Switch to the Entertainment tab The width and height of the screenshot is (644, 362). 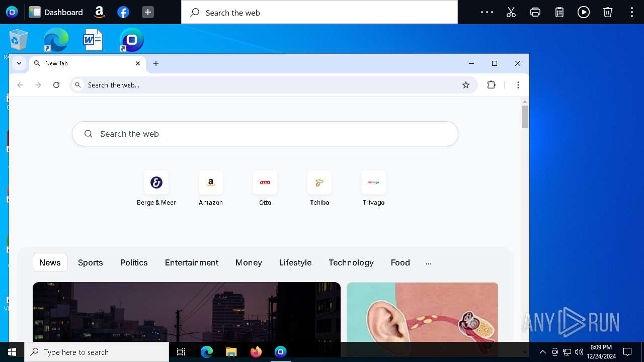[x=192, y=262]
